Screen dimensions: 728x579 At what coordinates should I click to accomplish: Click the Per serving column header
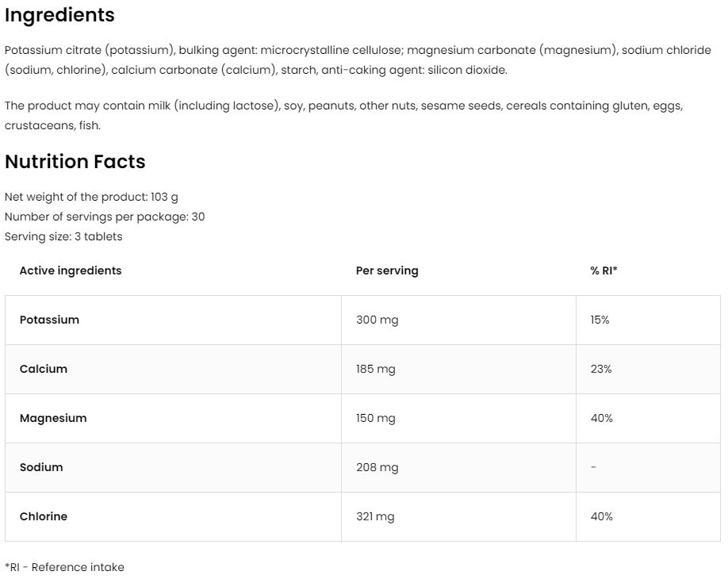(x=387, y=270)
